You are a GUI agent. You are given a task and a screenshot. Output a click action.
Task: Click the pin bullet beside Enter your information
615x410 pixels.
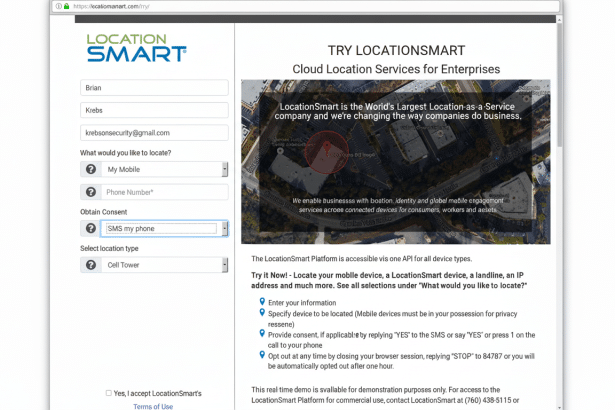[262, 301]
